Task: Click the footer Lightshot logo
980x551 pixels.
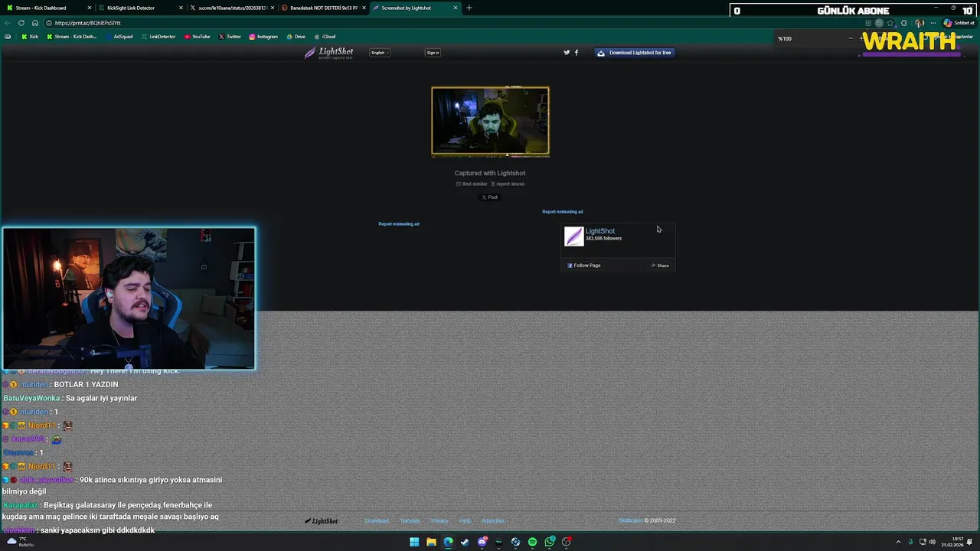Action: pyautogui.click(x=322, y=521)
